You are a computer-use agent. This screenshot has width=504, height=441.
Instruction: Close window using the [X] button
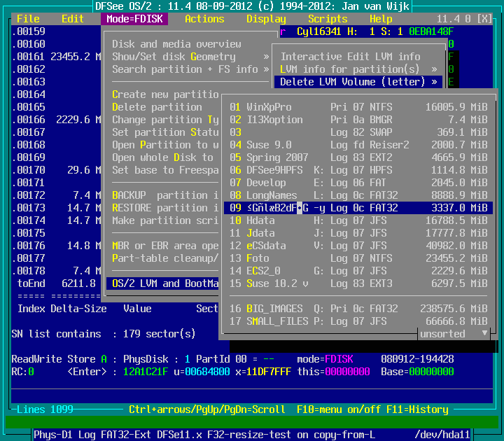pyautogui.click(x=482, y=19)
